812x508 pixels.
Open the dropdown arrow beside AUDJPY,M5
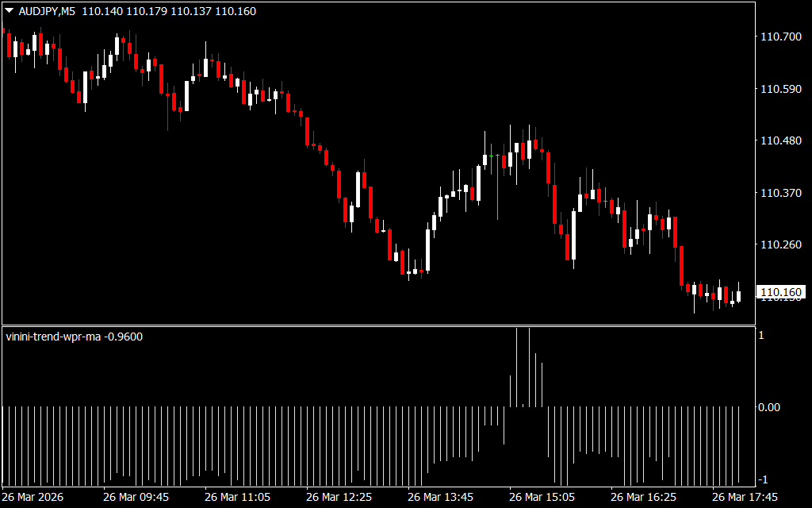[x=9, y=12]
